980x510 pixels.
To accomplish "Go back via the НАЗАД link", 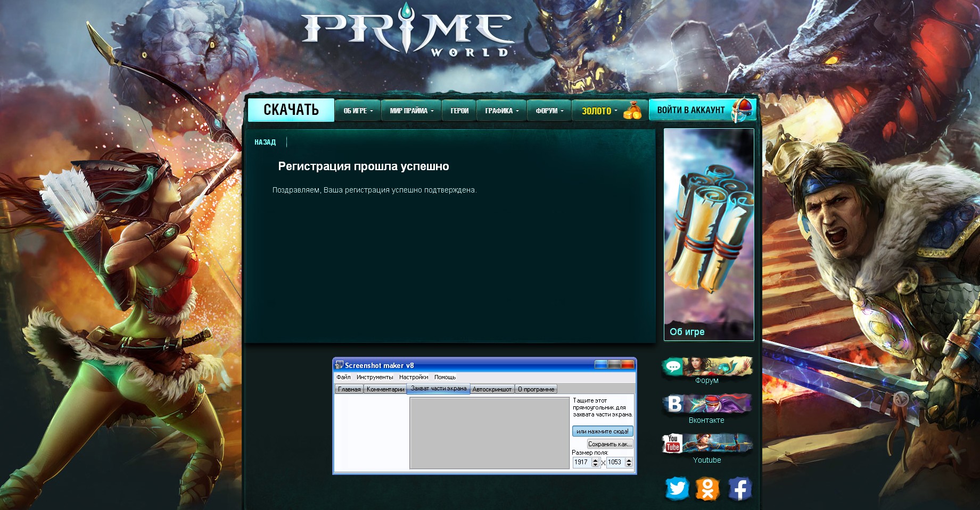I will tap(265, 143).
